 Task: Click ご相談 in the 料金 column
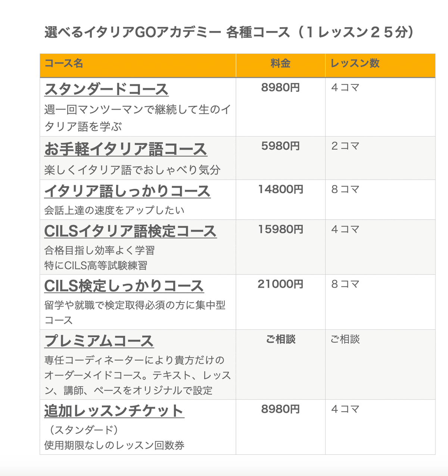click(280, 339)
